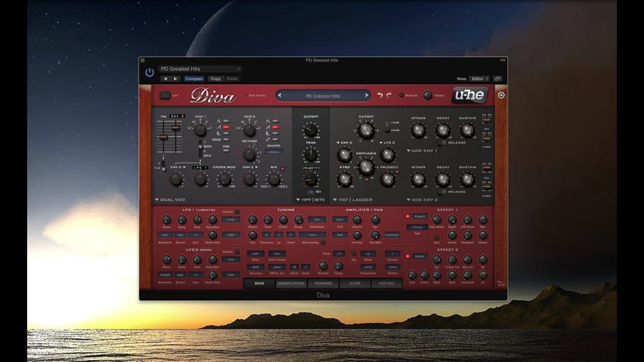Screen dimensions: 644x362
Task: Open ADS ENV 1 module selector
Action: 422,150
